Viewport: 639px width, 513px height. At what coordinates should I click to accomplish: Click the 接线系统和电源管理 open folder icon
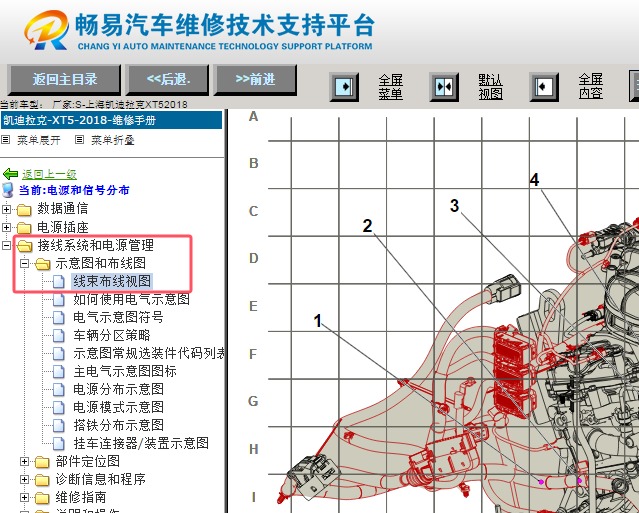coord(25,245)
